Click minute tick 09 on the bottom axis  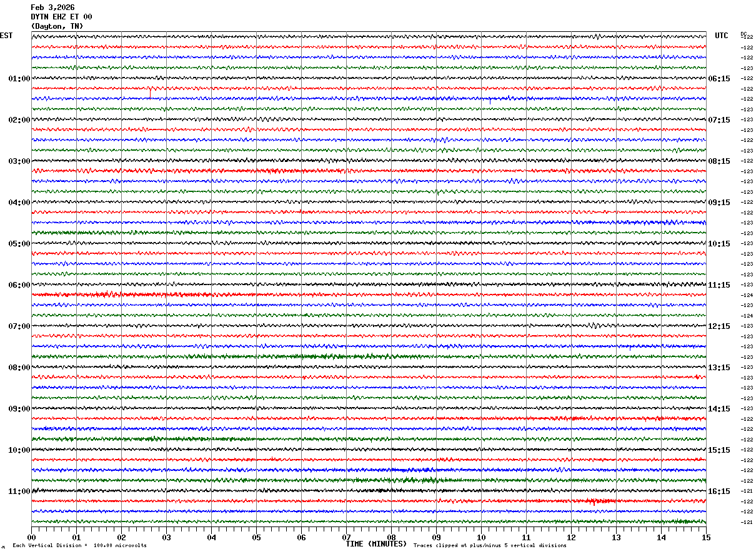[x=436, y=537]
